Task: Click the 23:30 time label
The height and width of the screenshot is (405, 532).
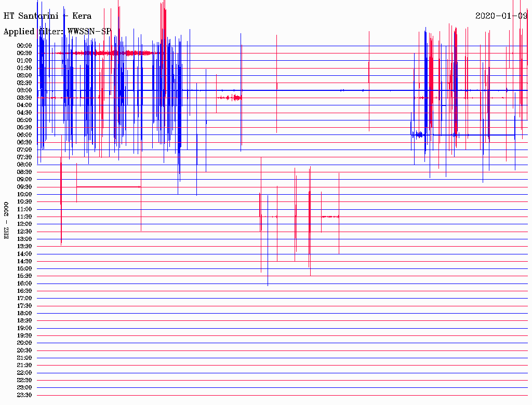Action: tap(24, 395)
